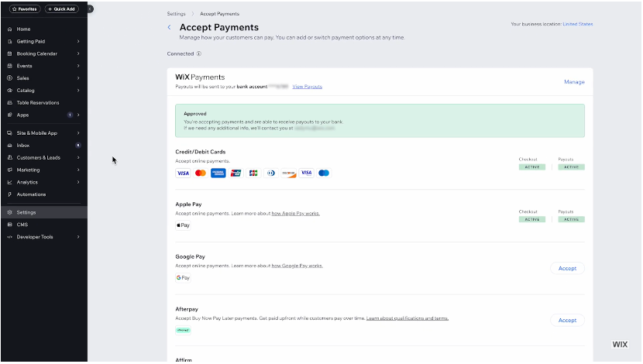Click the info icon next to Connected
Screen dimensions: 643x364
tap(199, 53)
